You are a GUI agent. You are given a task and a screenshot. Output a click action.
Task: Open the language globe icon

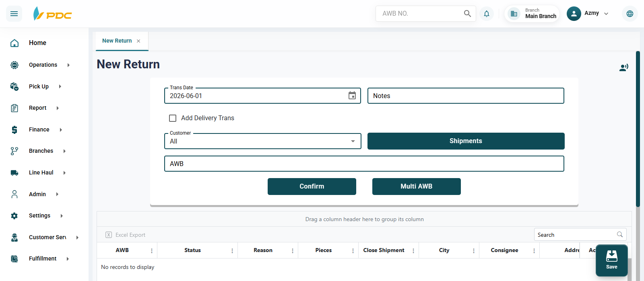630,14
